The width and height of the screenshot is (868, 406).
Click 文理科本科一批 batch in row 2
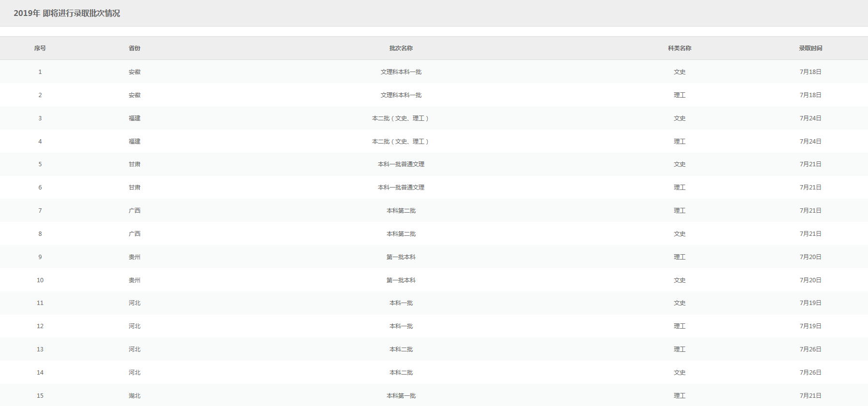click(x=401, y=95)
